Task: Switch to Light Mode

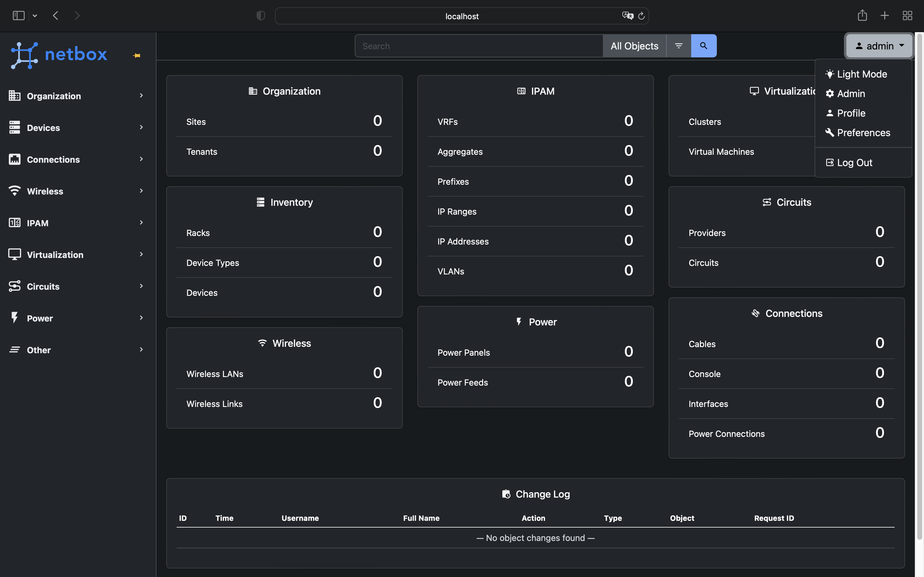Action: (x=862, y=74)
